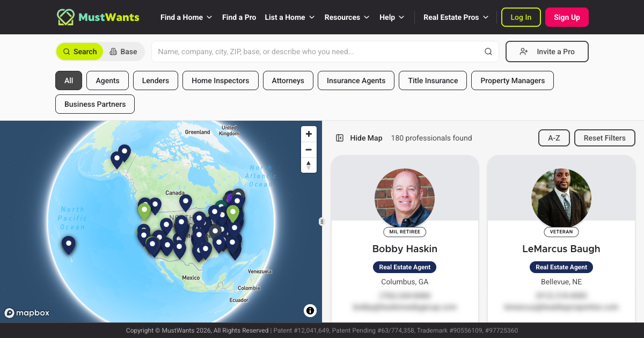Open the Resources dropdown
This screenshot has width=644, height=338.
tap(347, 17)
